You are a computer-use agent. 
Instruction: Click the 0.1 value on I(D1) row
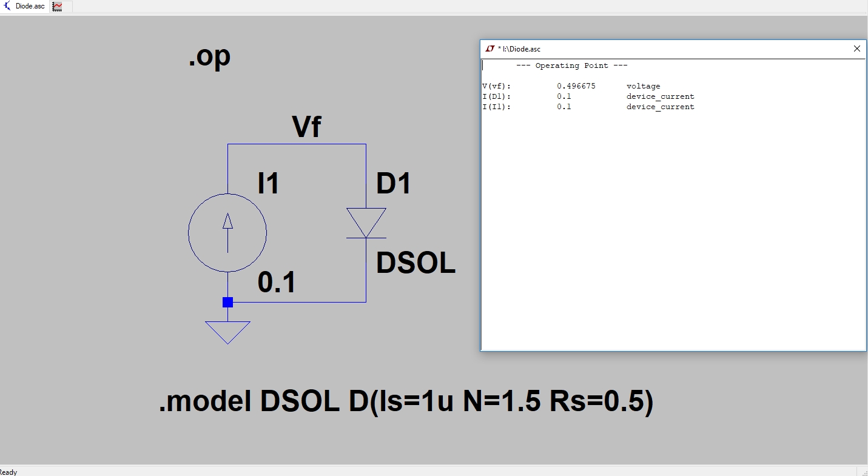[564, 96]
